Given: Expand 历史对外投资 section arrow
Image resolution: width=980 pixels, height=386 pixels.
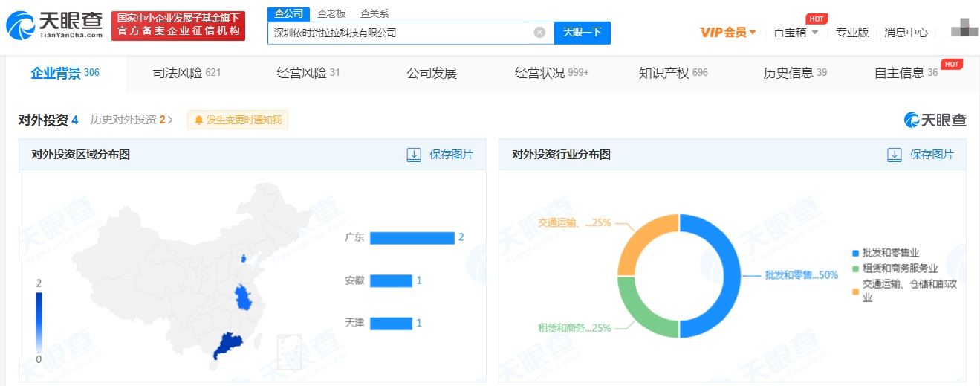Looking at the screenshot, I should coord(170,120).
